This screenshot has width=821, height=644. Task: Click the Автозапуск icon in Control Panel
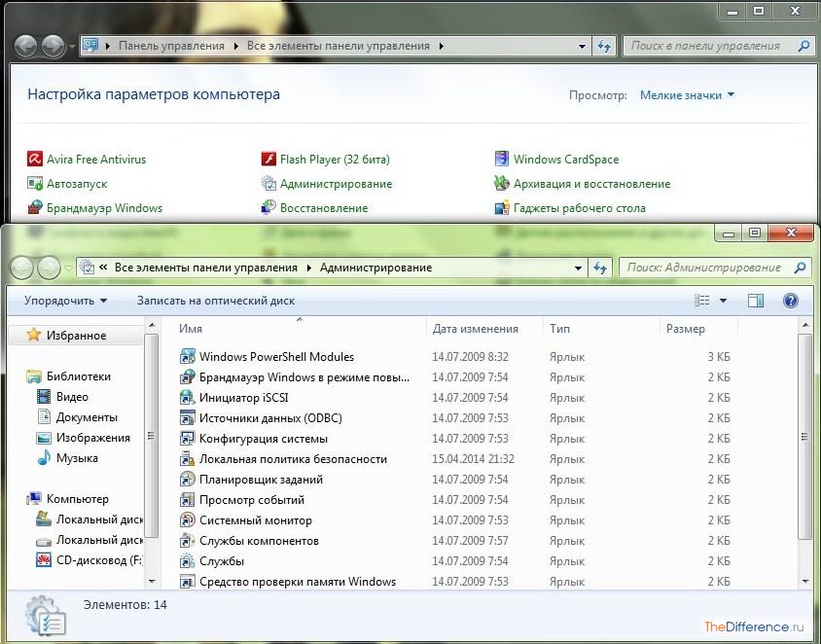(35, 183)
